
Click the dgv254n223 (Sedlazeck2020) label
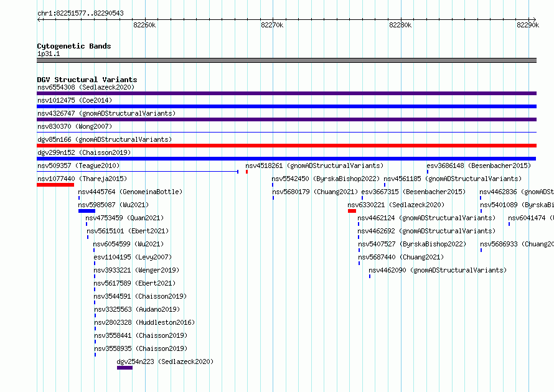pyautogui.click(x=165, y=362)
